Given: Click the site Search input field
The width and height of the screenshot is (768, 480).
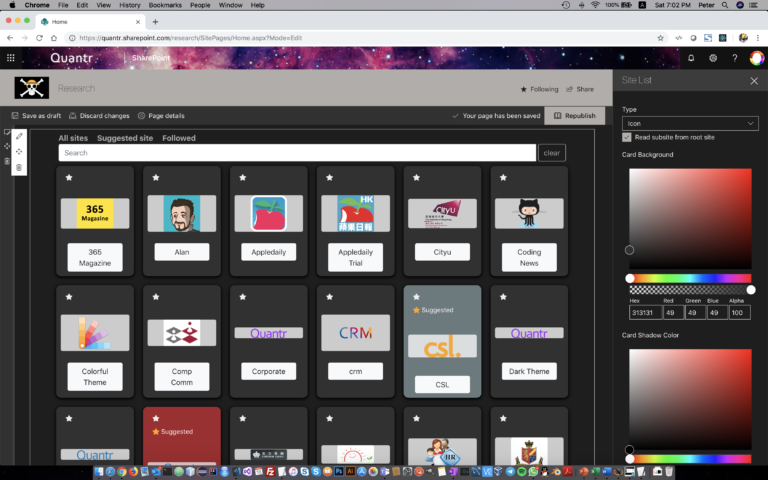Looking at the screenshot, I should point(297,153).
